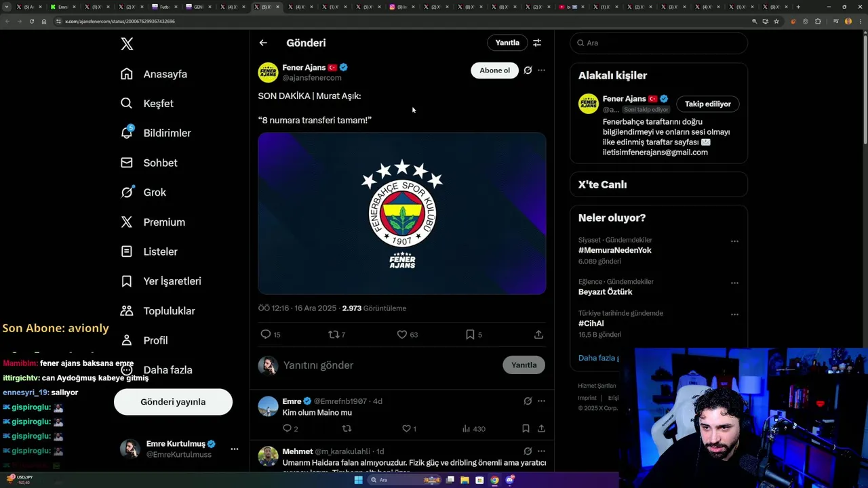
Task: Click the X logo in sidebar
Action: [x=127, y=44]
